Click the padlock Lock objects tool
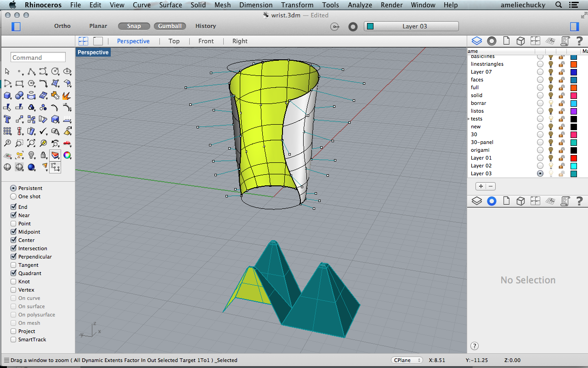588x368 pixels. tap(43, 155)
